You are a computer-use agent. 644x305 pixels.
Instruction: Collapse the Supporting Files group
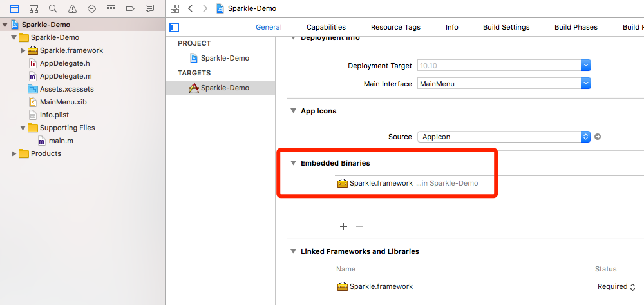(x=23, y=128)
